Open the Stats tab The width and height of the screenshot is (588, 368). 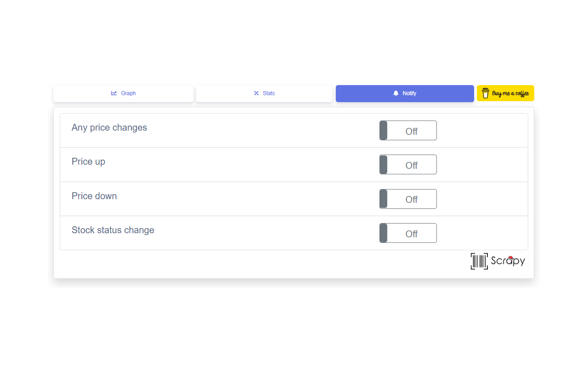(x=264, y=93)
